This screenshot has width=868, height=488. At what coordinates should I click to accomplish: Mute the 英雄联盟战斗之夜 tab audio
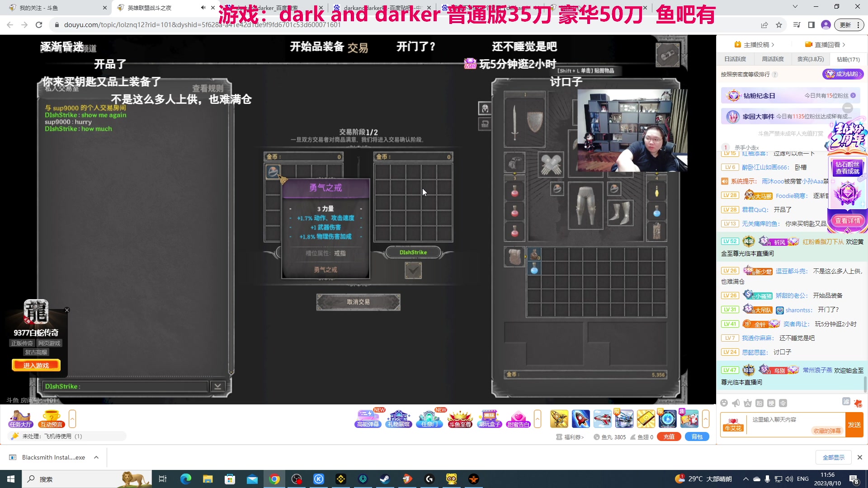pyautogui.click(x=203, y=8)
